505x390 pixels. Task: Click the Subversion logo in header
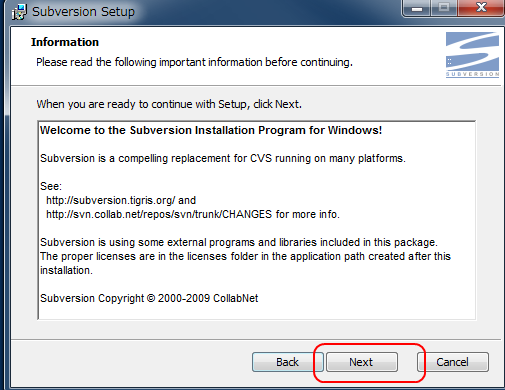[472, 55]
